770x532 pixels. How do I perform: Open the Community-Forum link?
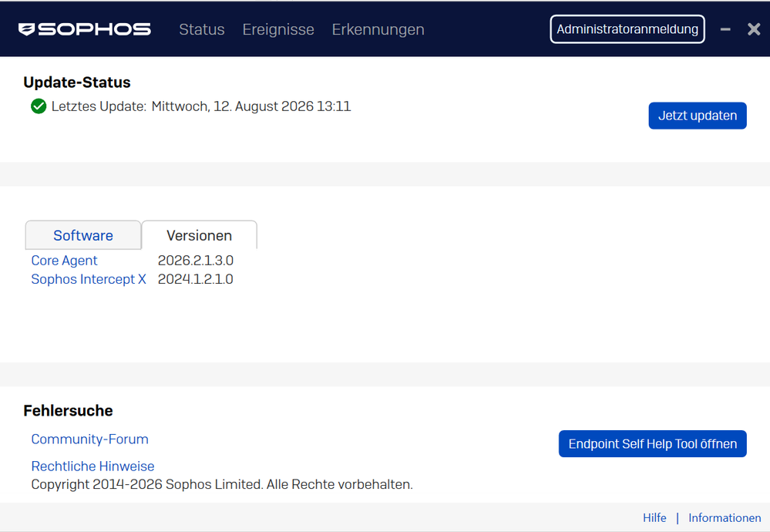click(90, 439)
